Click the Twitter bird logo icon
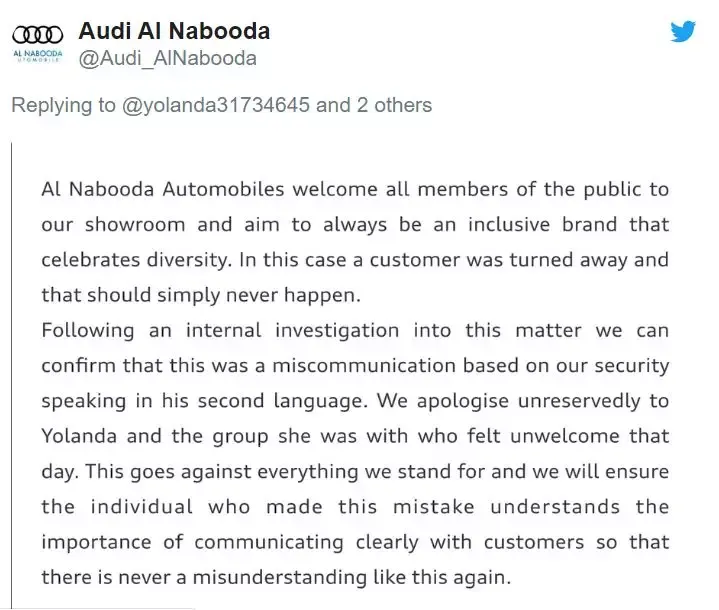Screen dimensions: 719x610 coord(683,31)
